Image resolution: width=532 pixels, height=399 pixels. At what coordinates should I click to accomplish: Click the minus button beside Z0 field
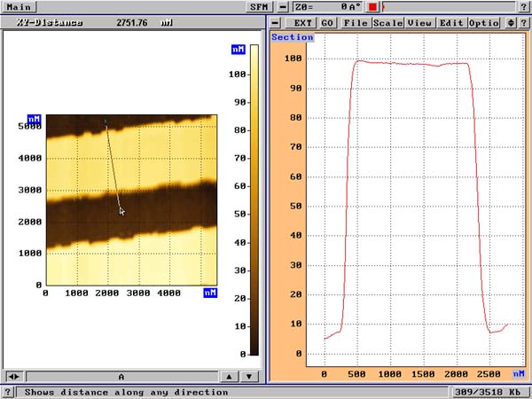tap(284, 6)
